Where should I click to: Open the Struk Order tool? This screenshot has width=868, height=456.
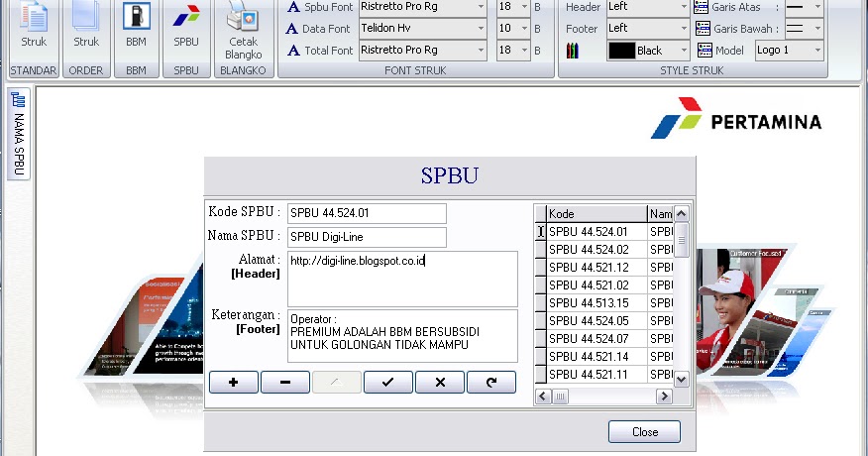click(86, 26)
